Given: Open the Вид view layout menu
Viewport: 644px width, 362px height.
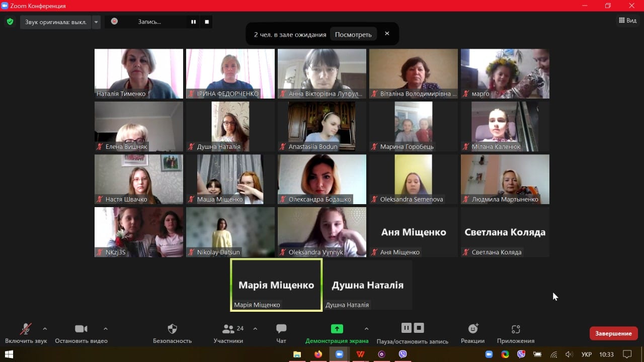Looking at the screenshot, I should coord(627,21).
